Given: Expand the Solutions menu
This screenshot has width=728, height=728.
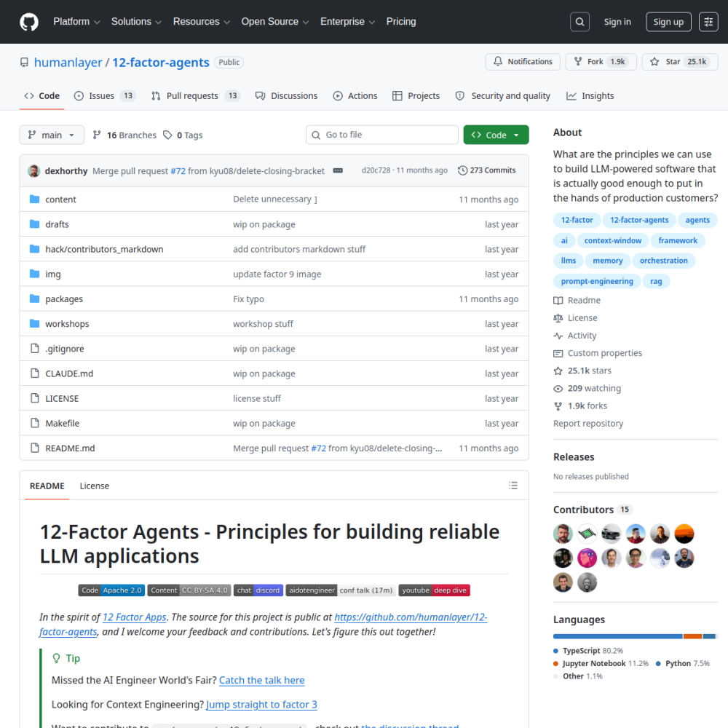Looking at the screenshot, I should 136,22.
